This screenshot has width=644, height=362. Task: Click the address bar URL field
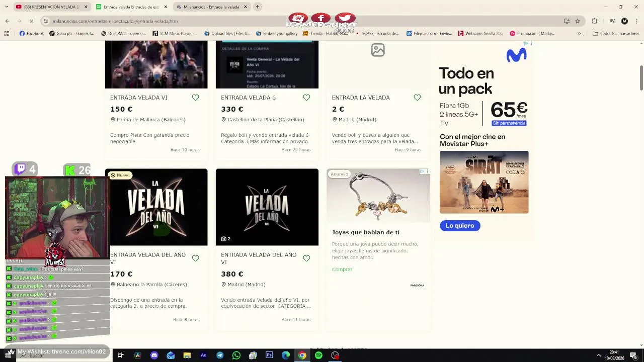[302, 21]
